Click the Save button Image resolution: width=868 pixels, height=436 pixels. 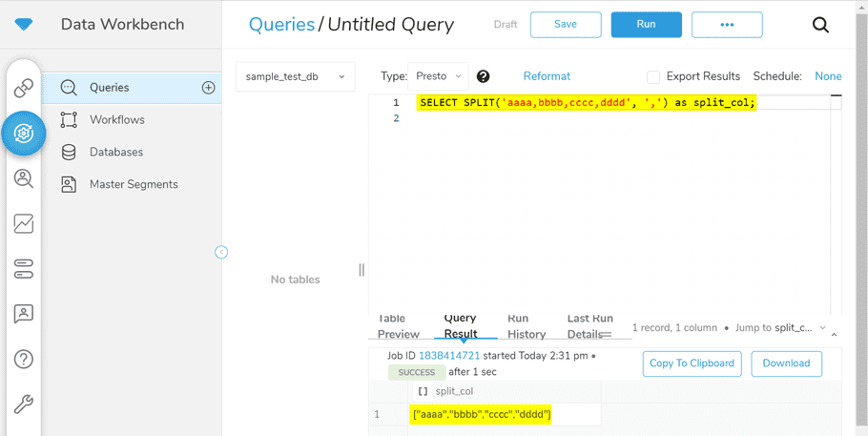pyautogui.click(x=566, y=25)
